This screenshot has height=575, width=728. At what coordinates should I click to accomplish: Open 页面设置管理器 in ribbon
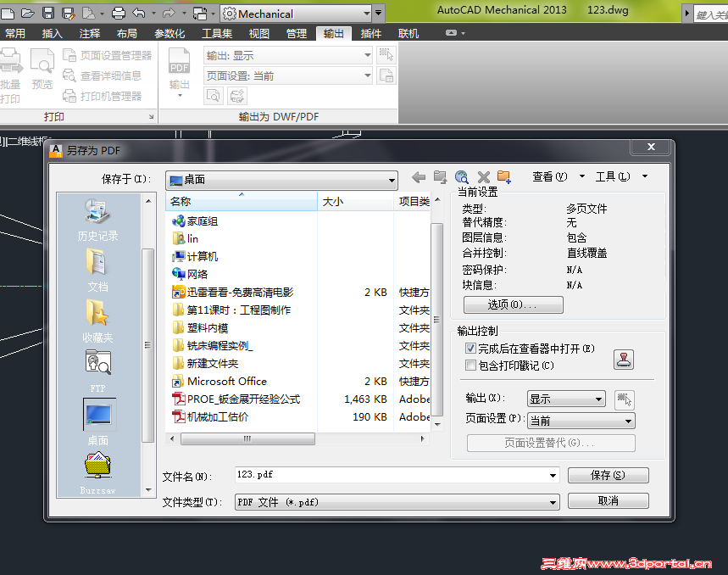point(108,56)
